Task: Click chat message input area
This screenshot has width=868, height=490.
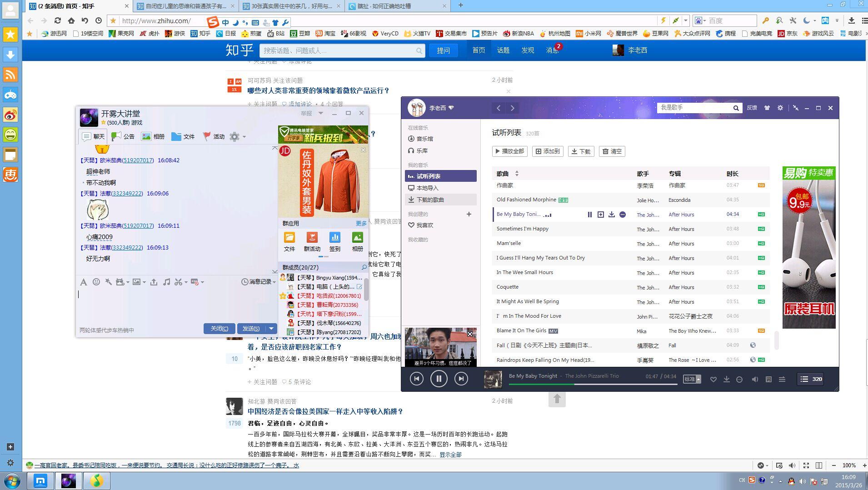Action: tap(176, 305)
